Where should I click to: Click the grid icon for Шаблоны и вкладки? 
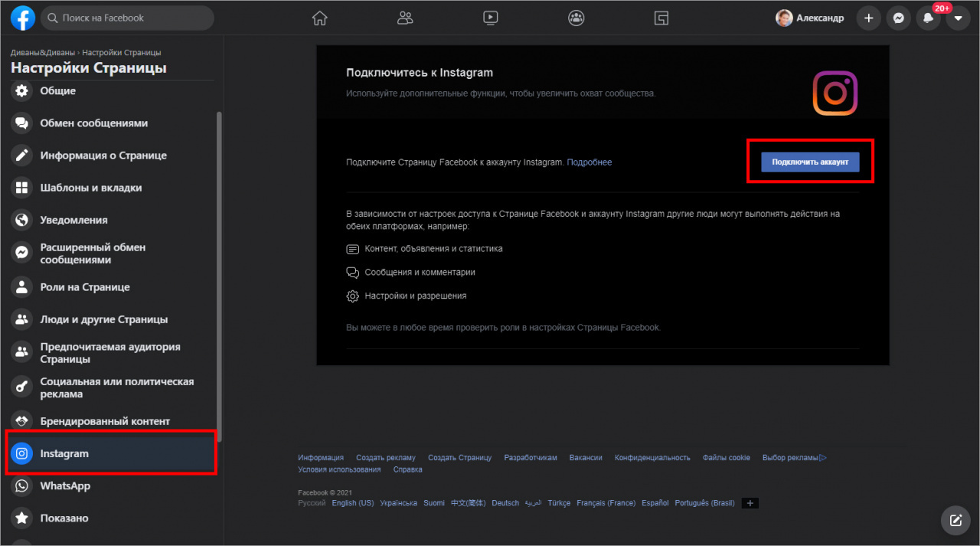[x=22, y=188]
